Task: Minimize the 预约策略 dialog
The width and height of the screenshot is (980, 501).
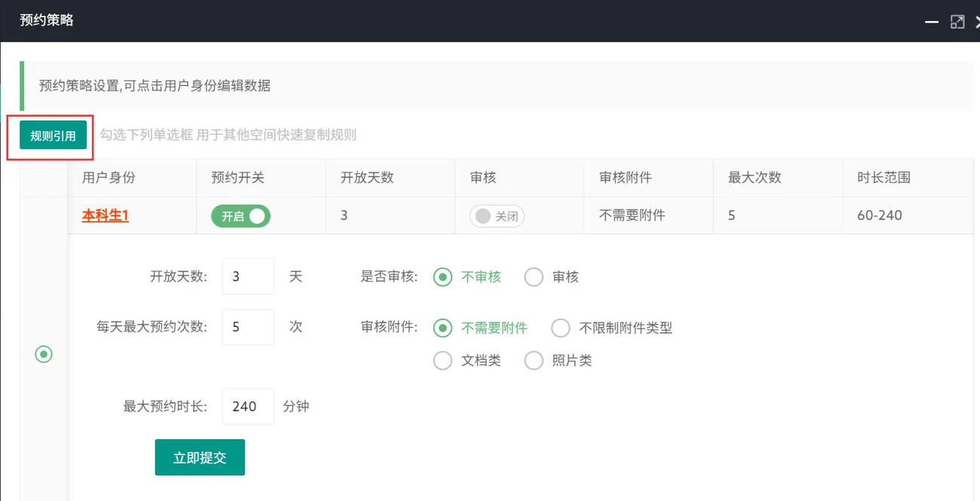Action: pyautogui.click(x=932, y=22)
